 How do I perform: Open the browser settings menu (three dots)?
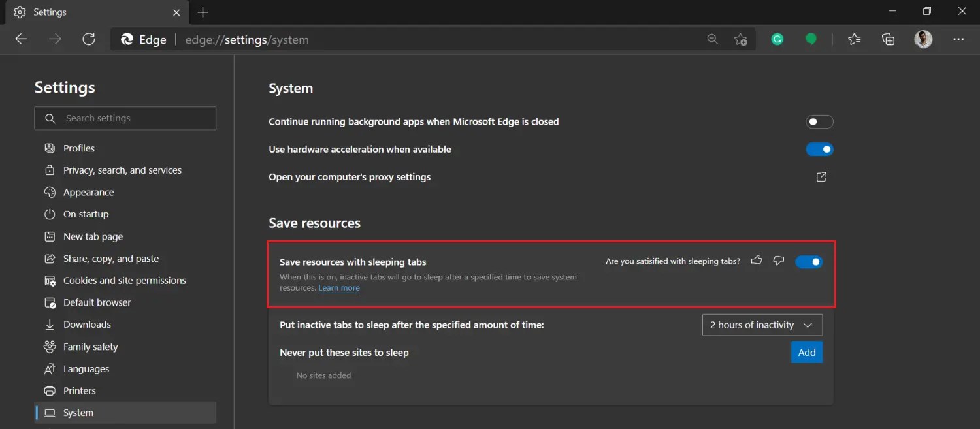pyautogui.click(x=958, y=39)
